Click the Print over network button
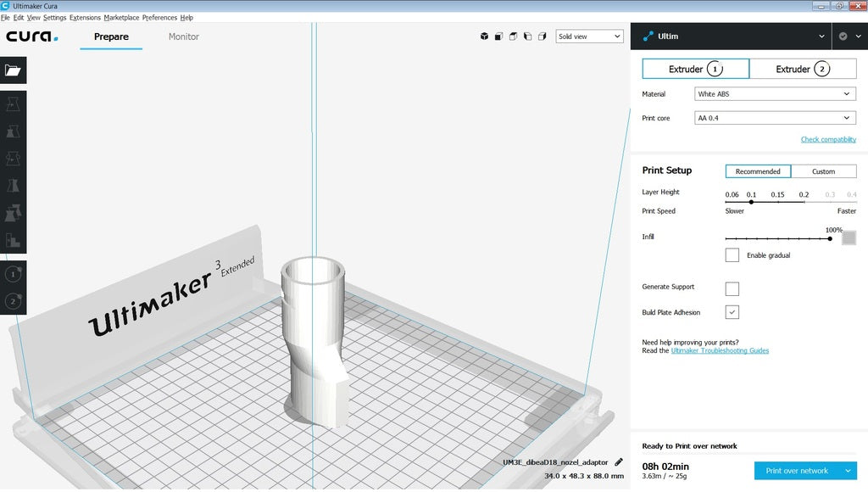 pyautogui.click(x=796, y=471)
